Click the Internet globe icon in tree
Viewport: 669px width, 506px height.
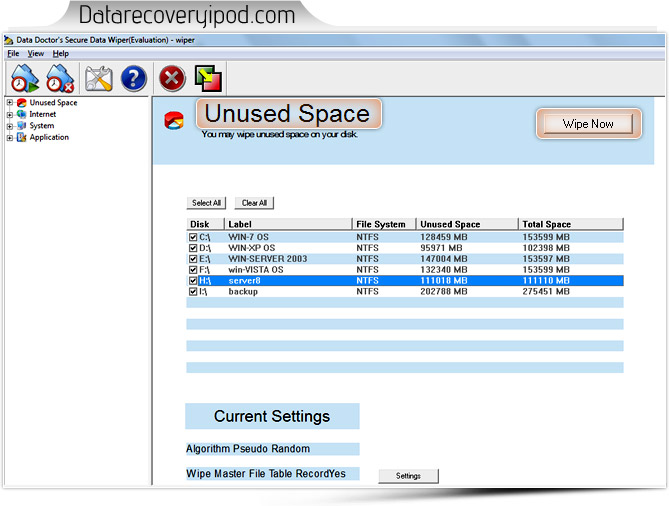(x=21, y=114)
